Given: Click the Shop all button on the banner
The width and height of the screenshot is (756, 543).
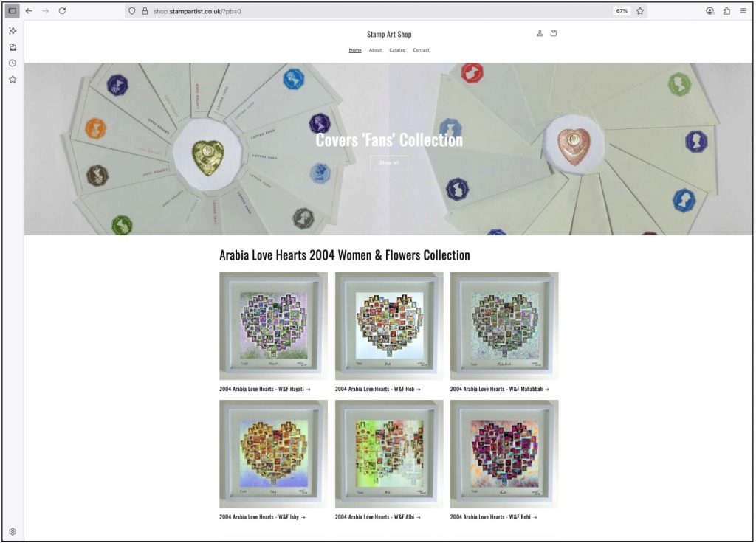Looking at the screenshot, I should click(389, 163).
